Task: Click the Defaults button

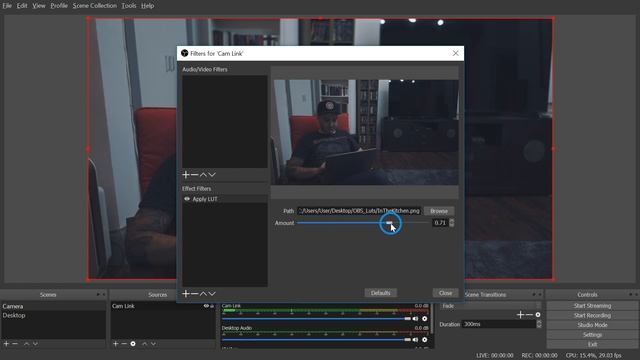Action: pyautogui.click(x=380, y=293)
